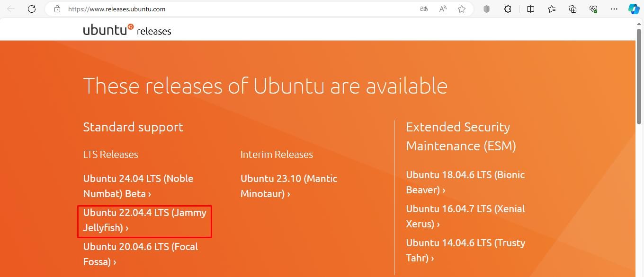The width and height of the screenshot is (644, 277).
Task: Add releases.ubuntu.com to favorites
Action: 462,9
